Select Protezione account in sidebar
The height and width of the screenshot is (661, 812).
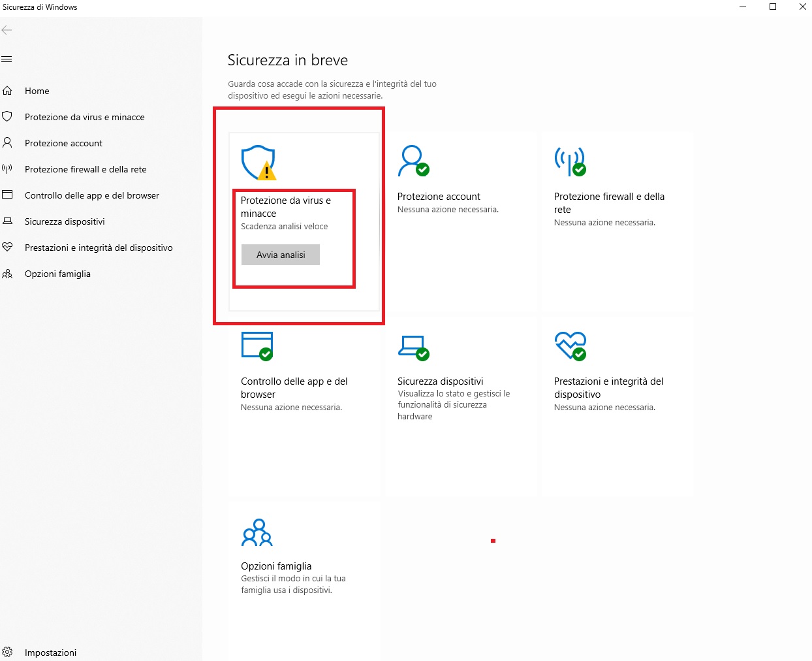[63, 143]
